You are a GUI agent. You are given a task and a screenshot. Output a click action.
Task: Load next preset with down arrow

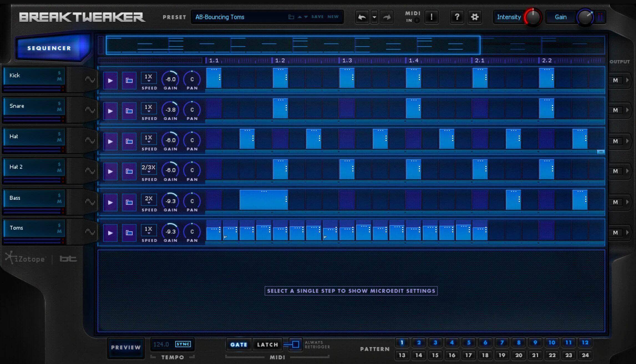306,17
